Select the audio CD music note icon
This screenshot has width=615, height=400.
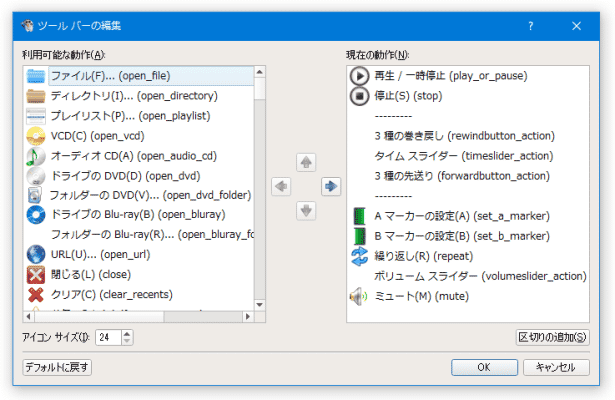[36, 155]
